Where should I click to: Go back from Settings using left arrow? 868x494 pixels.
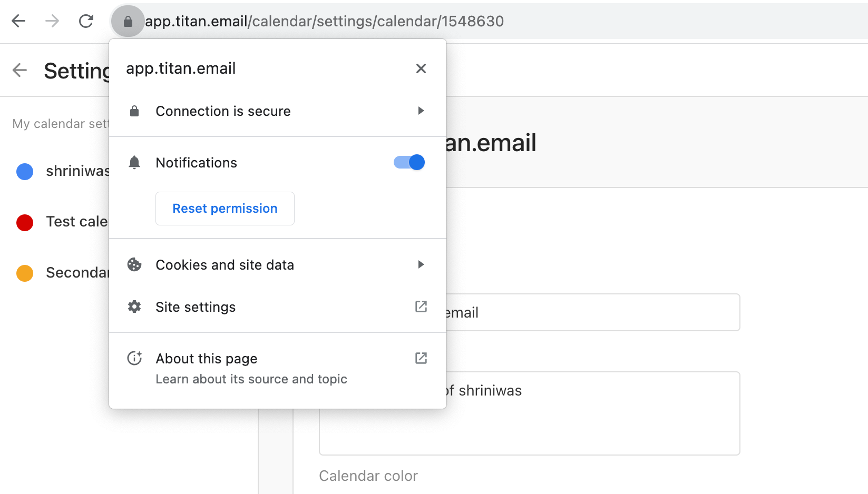[x=19, y=70]
